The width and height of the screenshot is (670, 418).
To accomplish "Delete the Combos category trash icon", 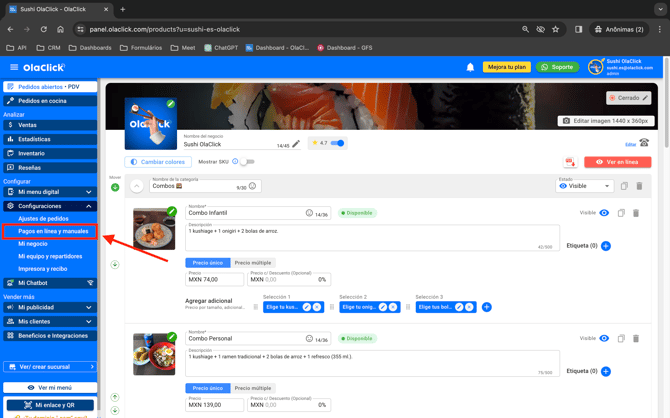I will tap(639, 186).
